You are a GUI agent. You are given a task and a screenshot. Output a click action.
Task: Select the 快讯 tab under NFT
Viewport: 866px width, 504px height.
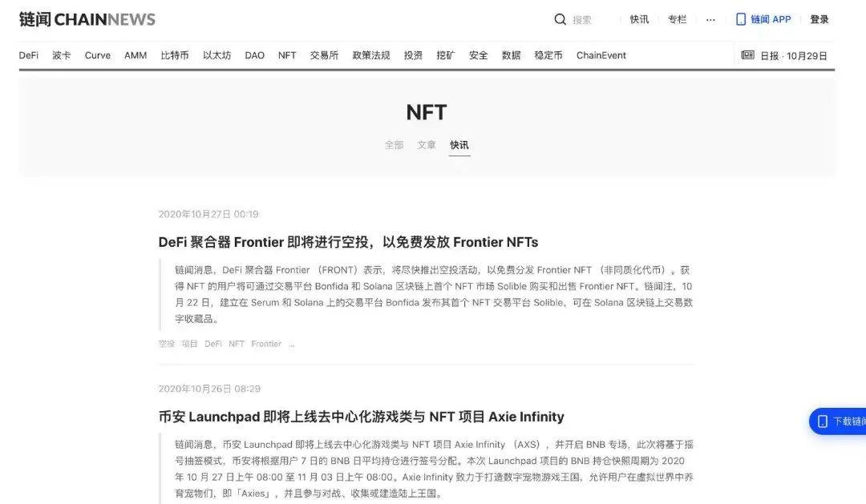coord(459,145)
